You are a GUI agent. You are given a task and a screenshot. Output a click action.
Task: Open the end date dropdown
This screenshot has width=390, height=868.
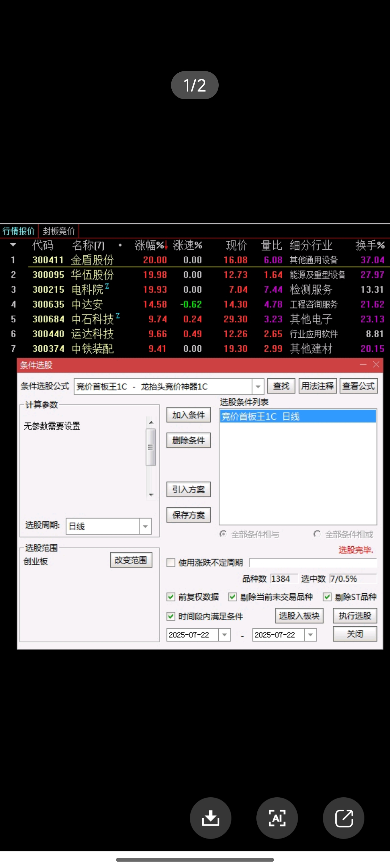coord(310,635)
